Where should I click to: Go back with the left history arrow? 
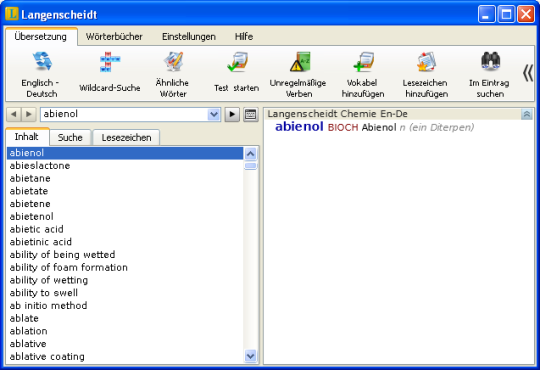click(14, 114)
